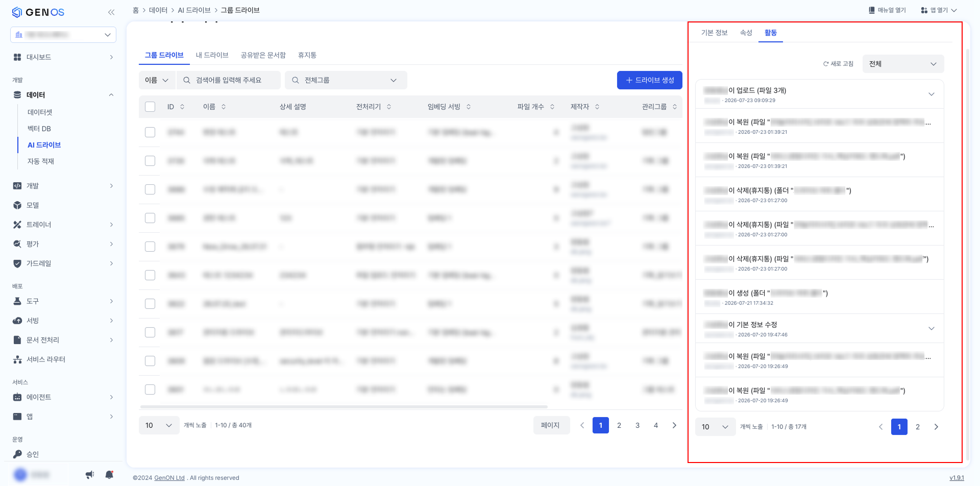Open the 서빙 cloud icon
Viewport: 980px width, 486px height.
coord(17,321)
